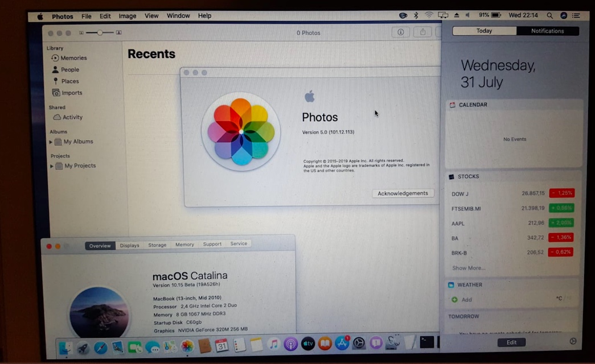
Task: Open Spotlight search in menu bar
Action: [x=549, y=15]
